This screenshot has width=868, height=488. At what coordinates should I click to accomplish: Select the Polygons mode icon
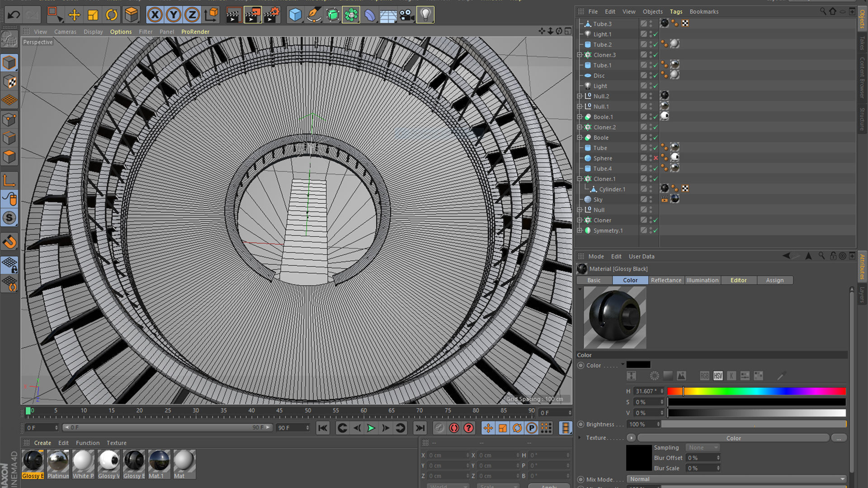9,157
